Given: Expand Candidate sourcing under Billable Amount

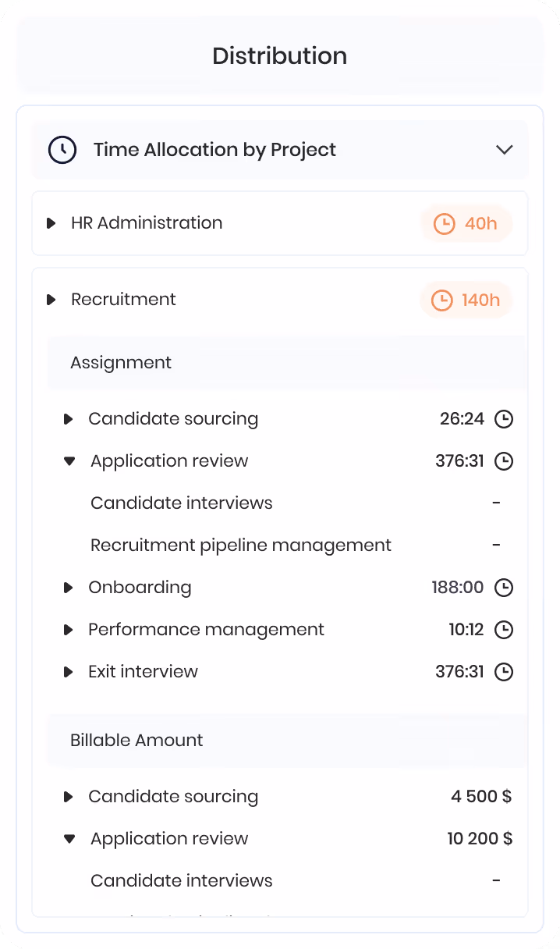Looking at the screenshot, I should click(69, 798).
